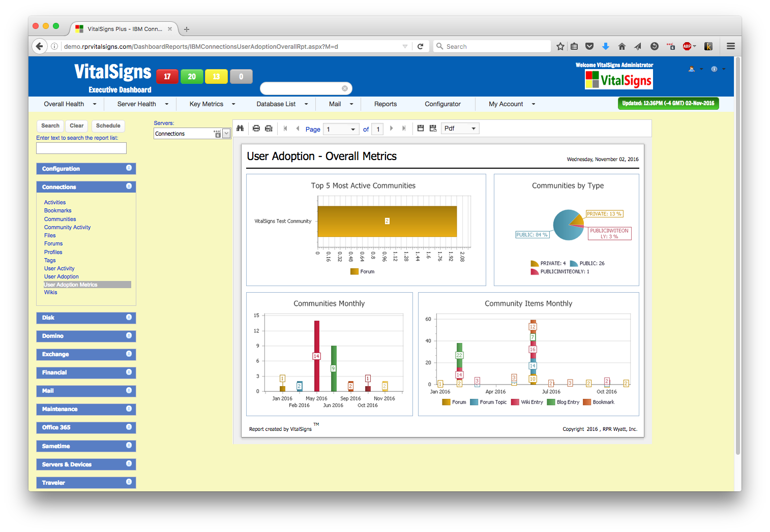This screenshot has width=770, height=532.
Task: Go to next report page
Action: point(392,129)
